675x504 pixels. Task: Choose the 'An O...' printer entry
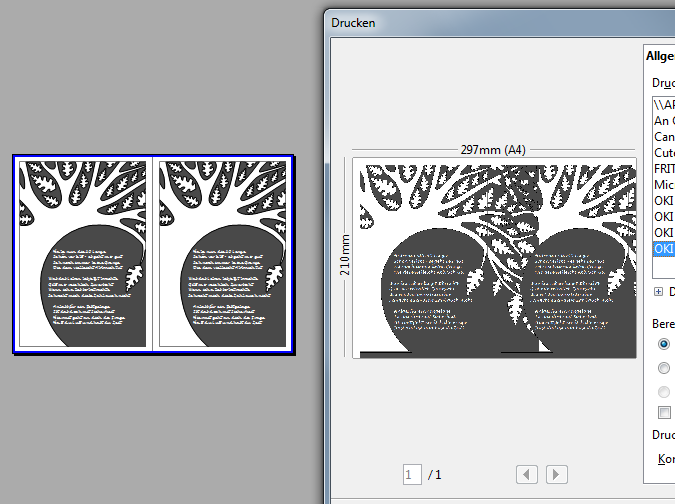(663, 120)
